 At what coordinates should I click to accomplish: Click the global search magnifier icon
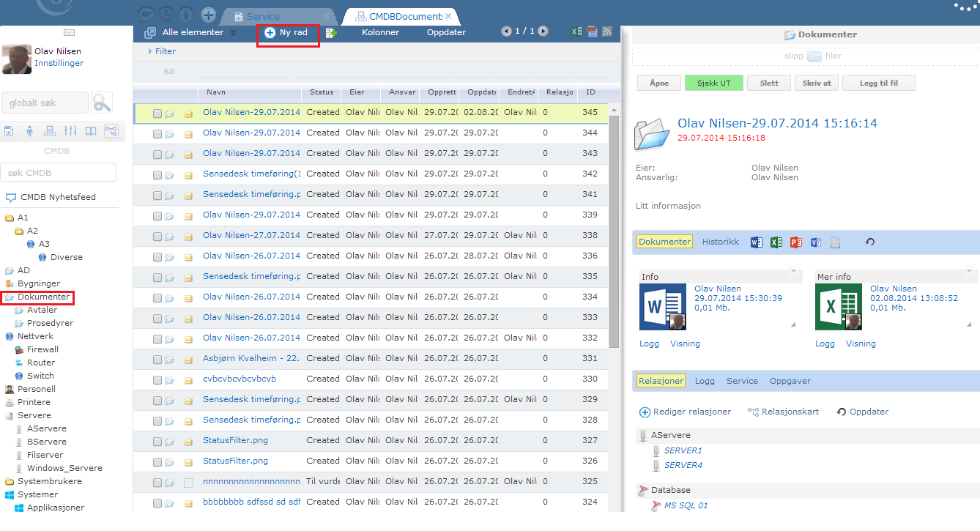(102, 103)
